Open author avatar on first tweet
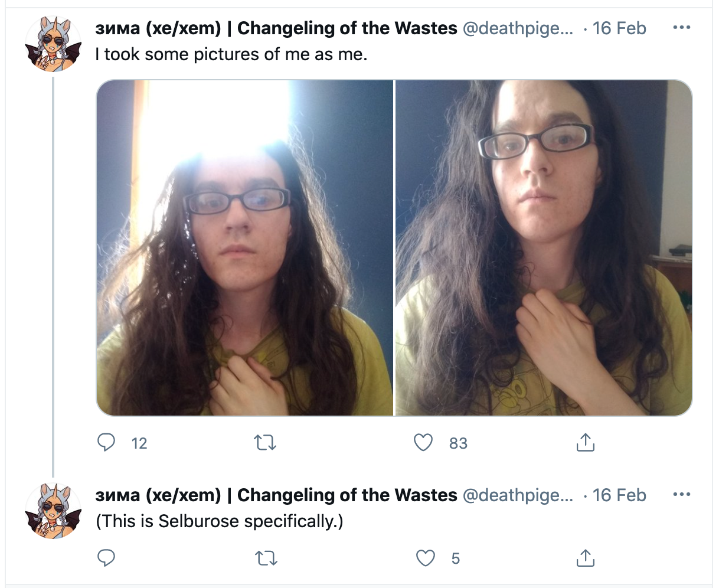Screen dimensions: 719x588 [x=53, y=44]
